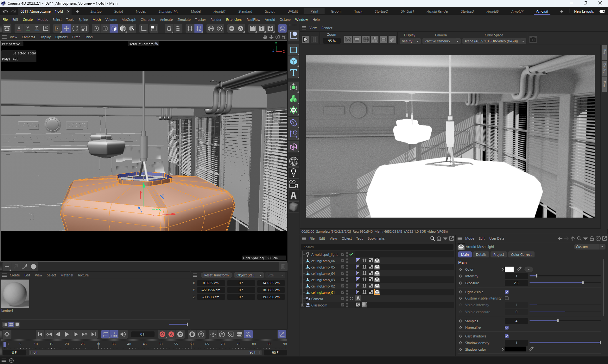Expand the Classroom object hierarchy
608x364 pixels.
303,305
